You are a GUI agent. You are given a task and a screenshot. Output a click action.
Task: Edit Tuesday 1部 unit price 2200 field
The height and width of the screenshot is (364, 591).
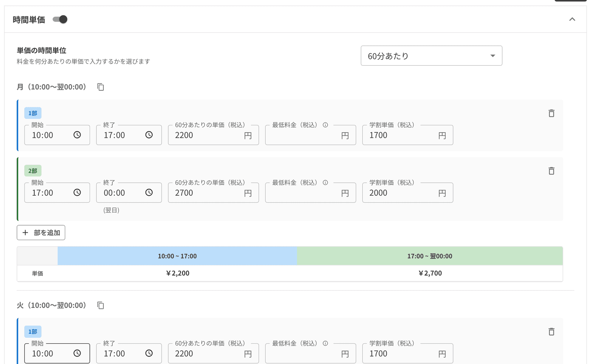click(x=213, y=353)
